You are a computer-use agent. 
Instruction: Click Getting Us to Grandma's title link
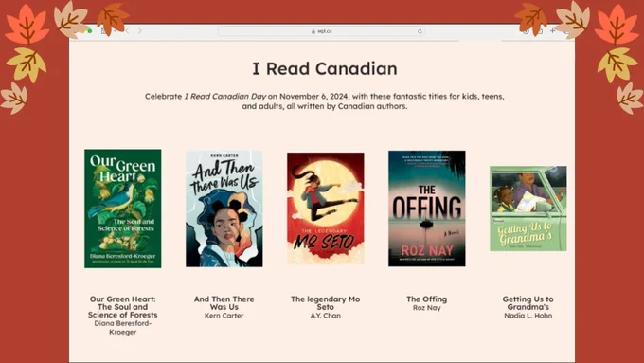[528, 303]
